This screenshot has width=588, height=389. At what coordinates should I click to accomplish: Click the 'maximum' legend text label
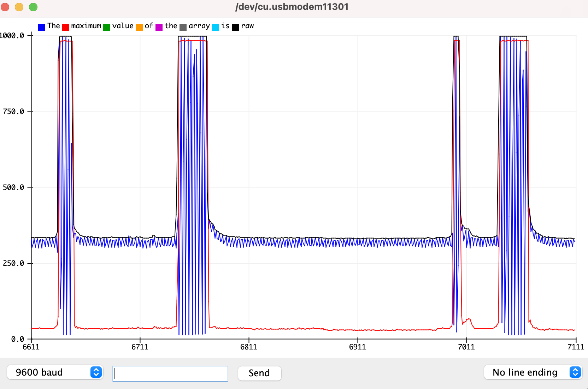coord(86,26)
